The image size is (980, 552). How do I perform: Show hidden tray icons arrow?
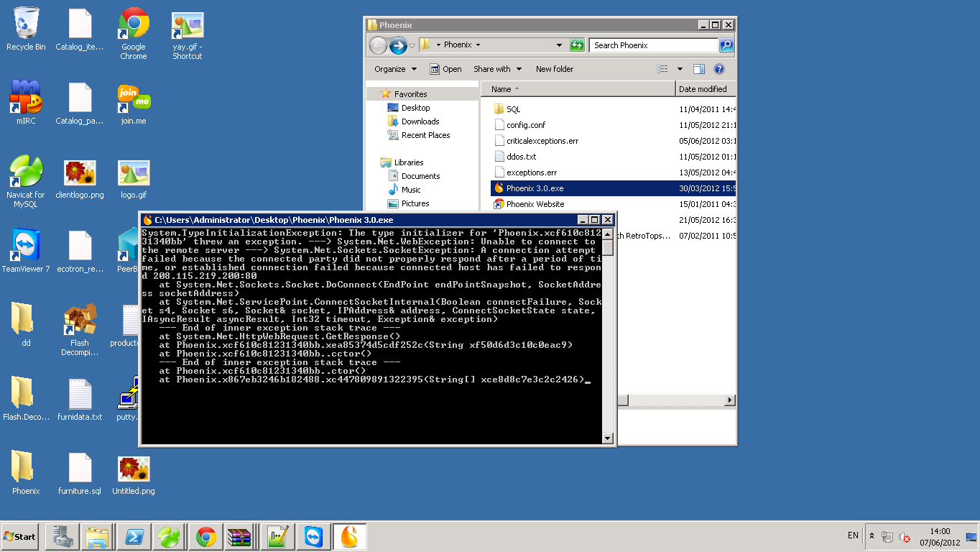tap(872, 536)
